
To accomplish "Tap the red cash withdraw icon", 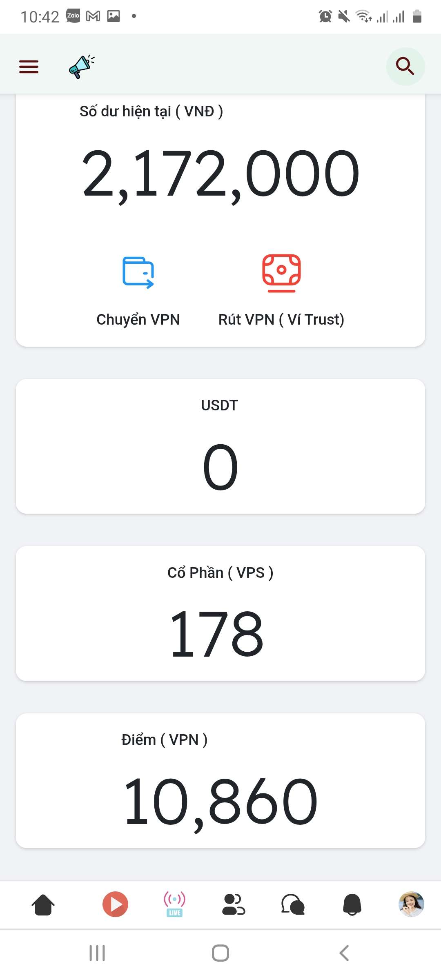I will (x=281, y=273).
